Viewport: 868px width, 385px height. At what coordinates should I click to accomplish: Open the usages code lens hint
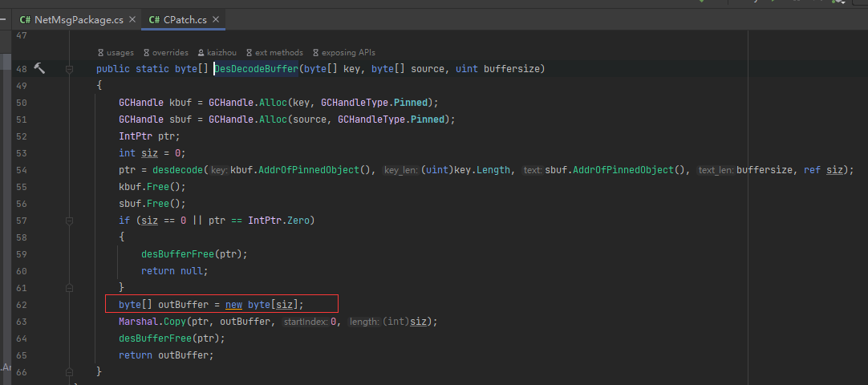(116, 53)
